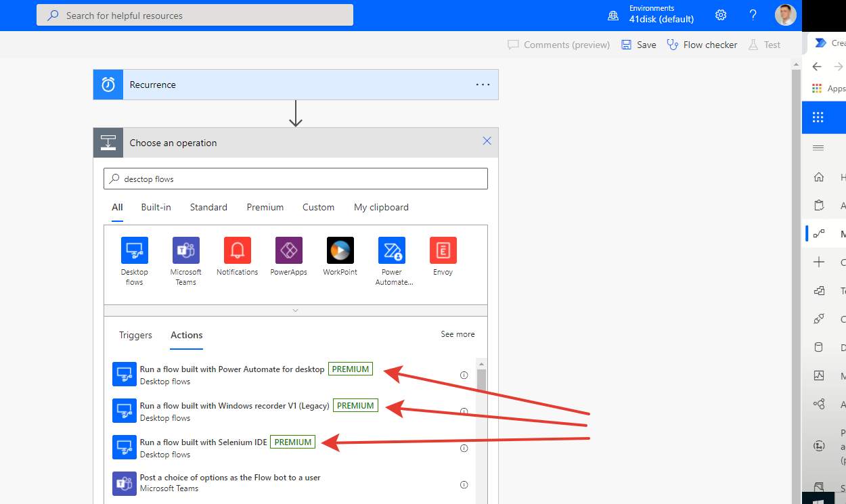The height and width of the screenshot is (504, 846).
Task: Click the My flows icon in right sidebar
Action: [819, 234]
